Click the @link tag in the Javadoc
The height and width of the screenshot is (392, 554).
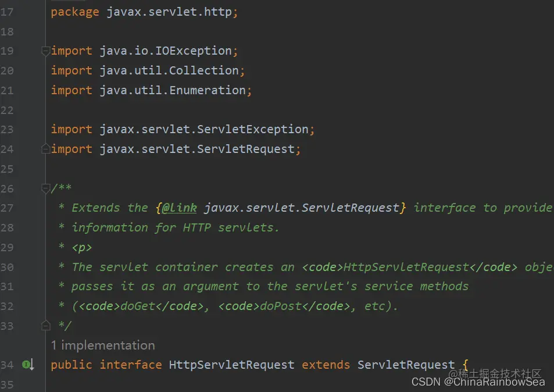coord(179,208)
